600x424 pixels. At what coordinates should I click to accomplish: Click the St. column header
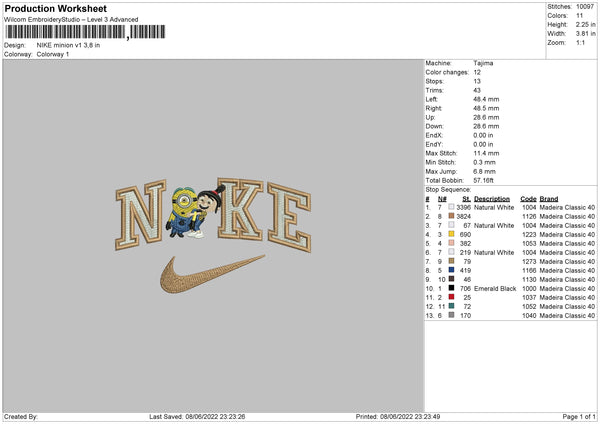[466, 199]
